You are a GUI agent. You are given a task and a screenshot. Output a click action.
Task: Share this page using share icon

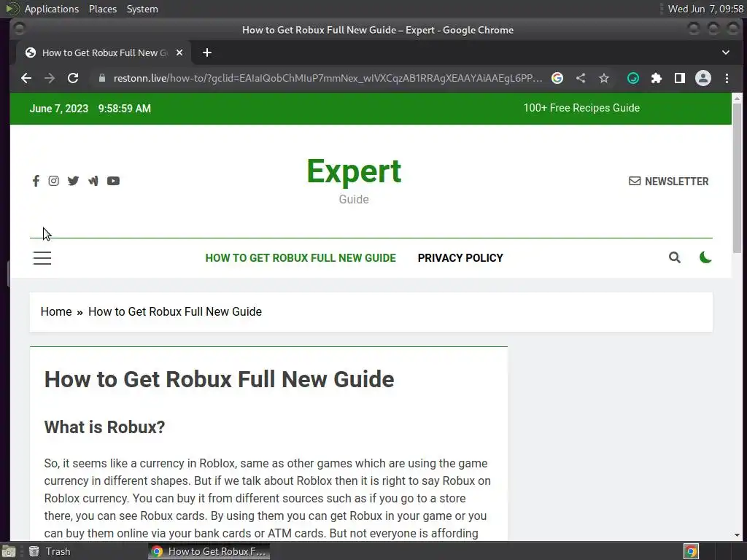pyautogui.click(x=580, y=78)
